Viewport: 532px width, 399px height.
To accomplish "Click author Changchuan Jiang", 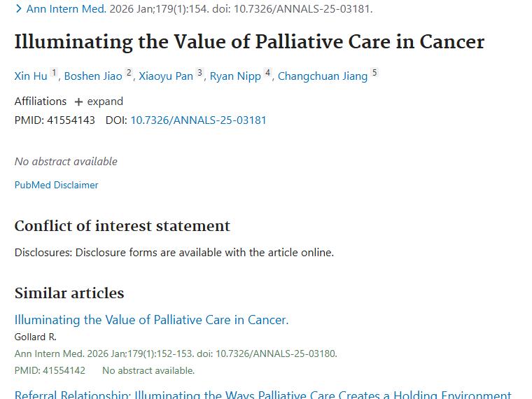I will point(323,76).
